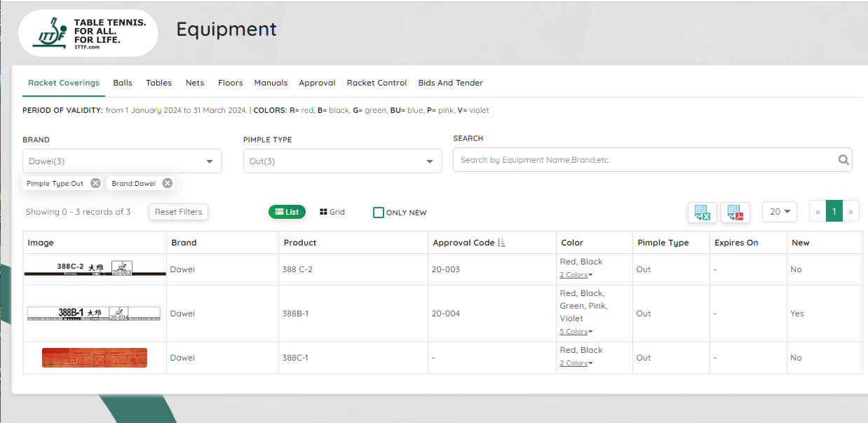
Task: Open the Manuals tab
Action: click(271, 83)
